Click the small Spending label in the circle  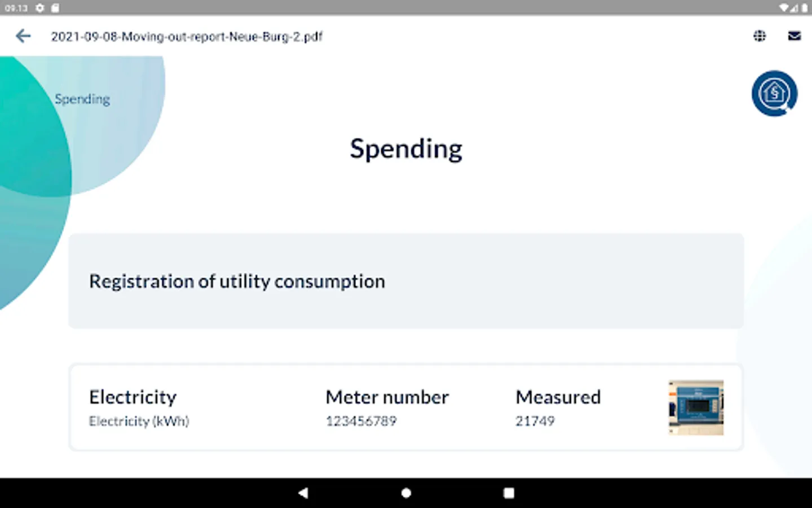tap(82, 99)
